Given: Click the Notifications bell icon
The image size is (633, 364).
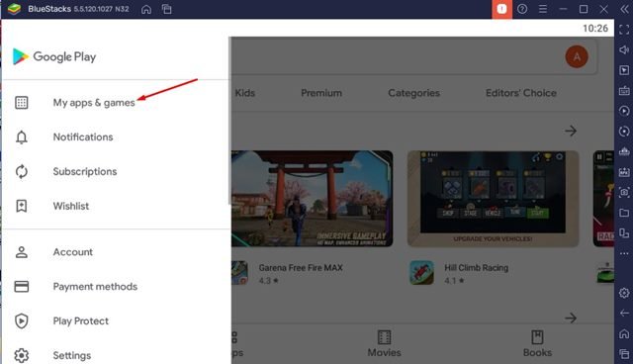Looking at the screenshot, I should [22, 137].
